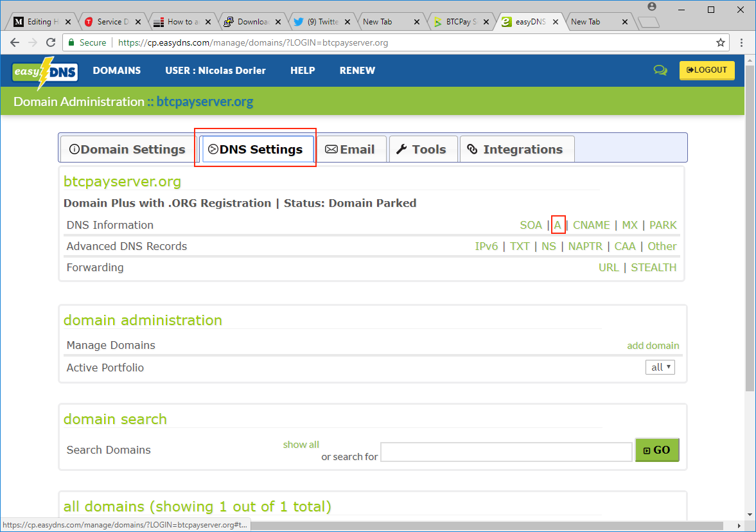
Task: Close the BTCPay tab
Action: tap(486, 22)
